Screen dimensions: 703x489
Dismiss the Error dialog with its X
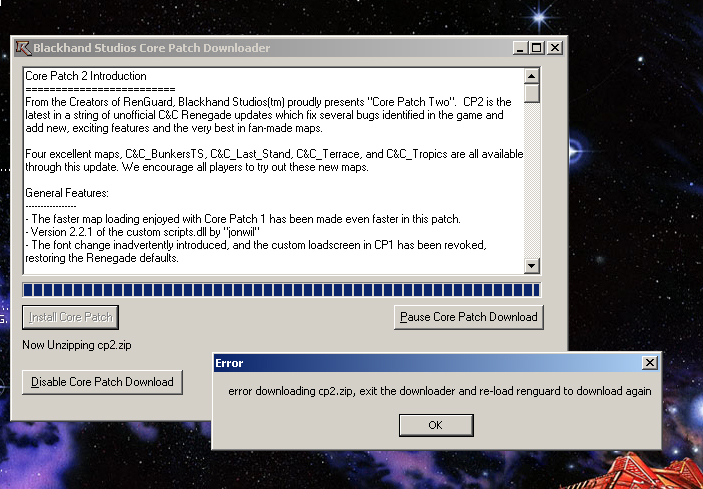[650, 363]
